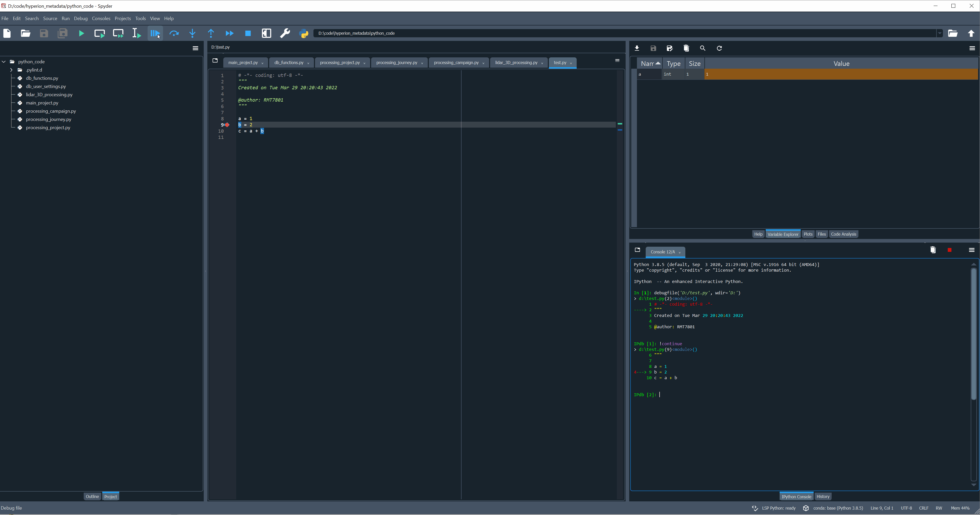Toggle maximize current pane icon
The image size is (980, 515).
[266, 33]
